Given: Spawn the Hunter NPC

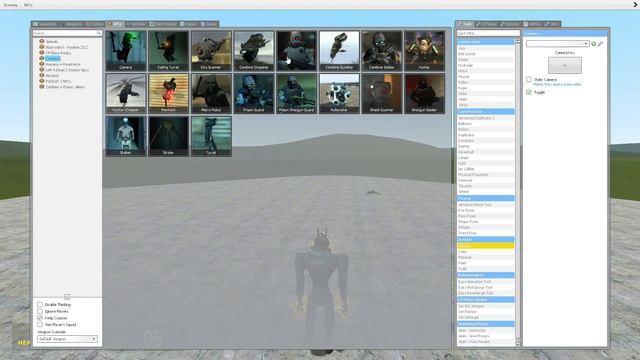Looking at the screenshot, I should click(x=424, y=51).
